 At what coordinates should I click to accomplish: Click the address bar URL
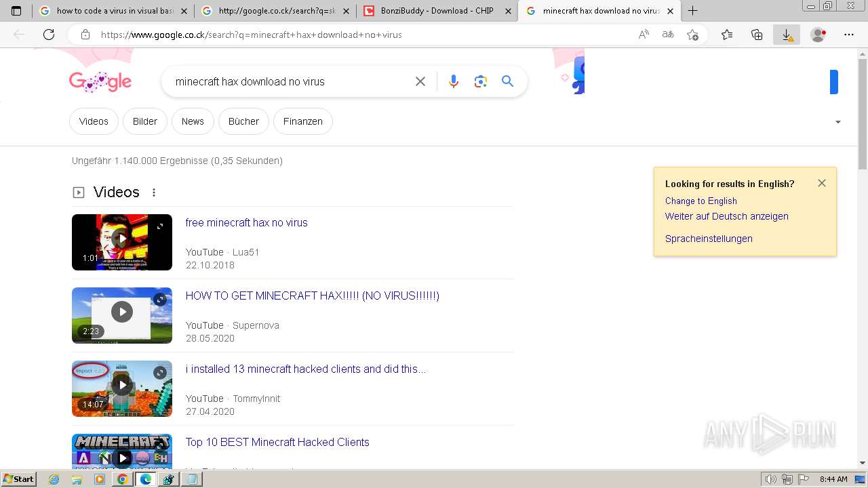pyautogui.click(x=252, y=35)
